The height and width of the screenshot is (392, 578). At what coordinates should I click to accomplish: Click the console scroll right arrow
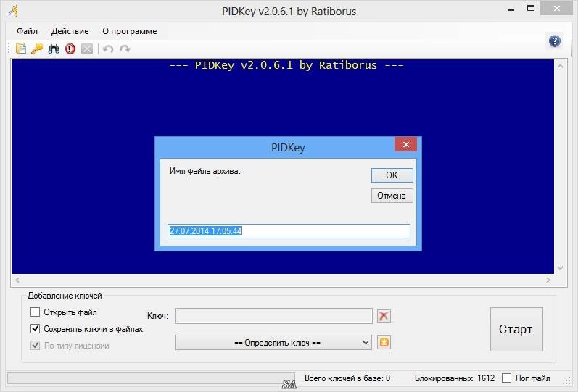tap(548, 280)
